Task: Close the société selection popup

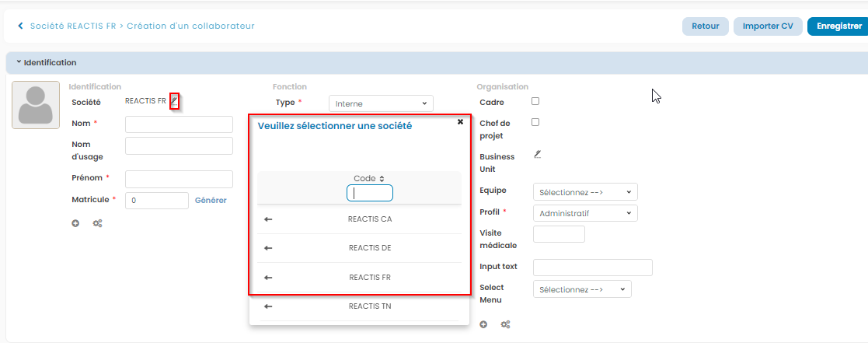Action: [x=460, y=122]
